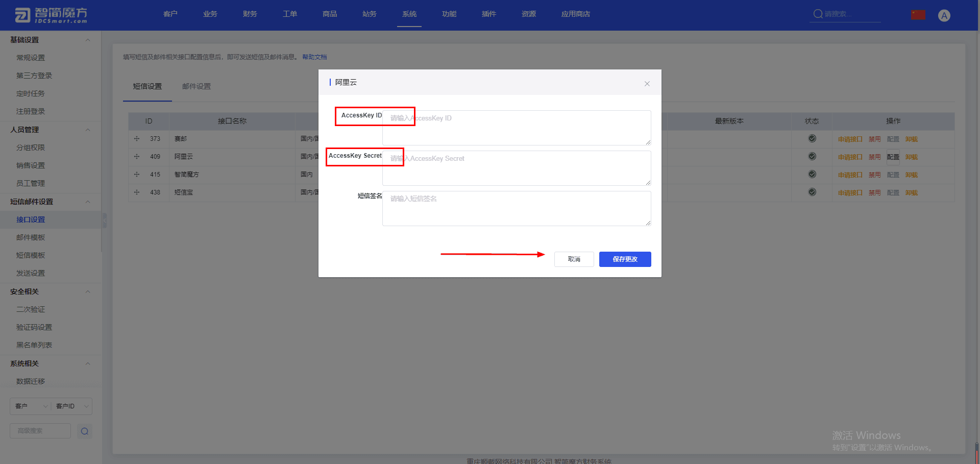
Task: Switch to the 邮件设置 tab
Action: tap(197, 86)
